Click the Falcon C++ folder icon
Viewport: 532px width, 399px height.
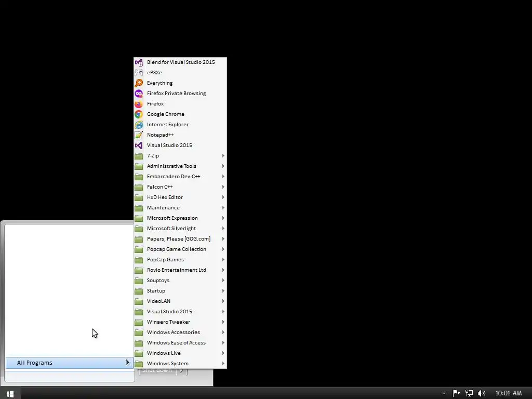click(139, 187)
